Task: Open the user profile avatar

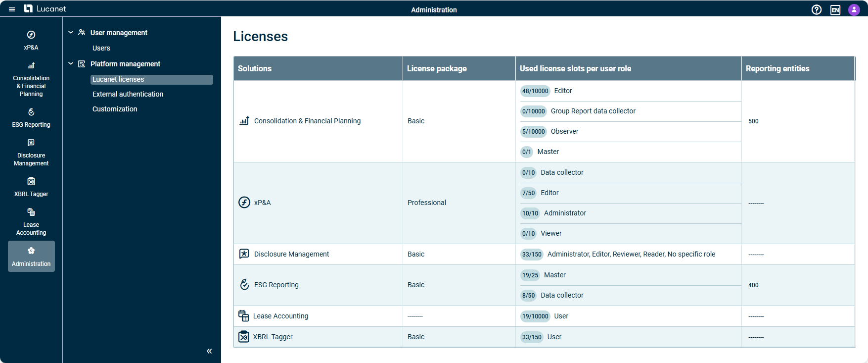Action: (854, 9)
